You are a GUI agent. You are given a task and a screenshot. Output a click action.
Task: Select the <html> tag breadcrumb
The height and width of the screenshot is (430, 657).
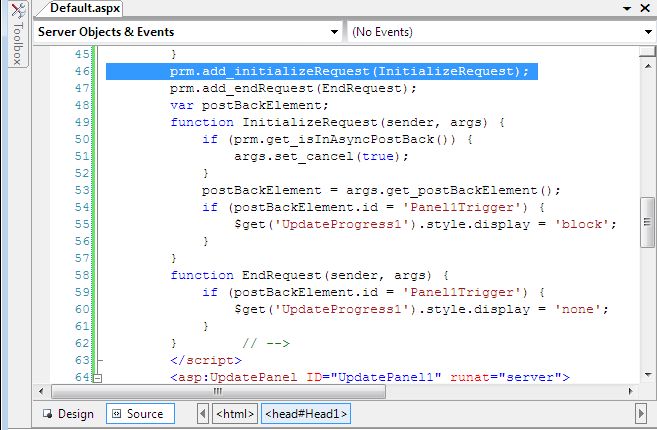(x=235, y=414)
